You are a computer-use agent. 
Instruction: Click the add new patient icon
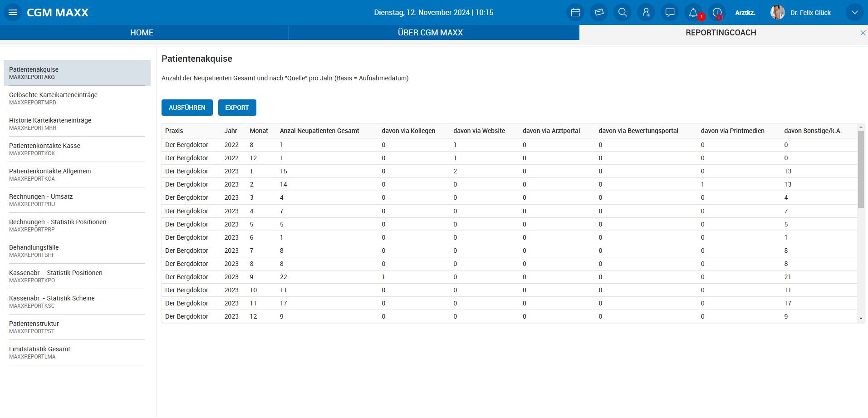click(646, 12)
